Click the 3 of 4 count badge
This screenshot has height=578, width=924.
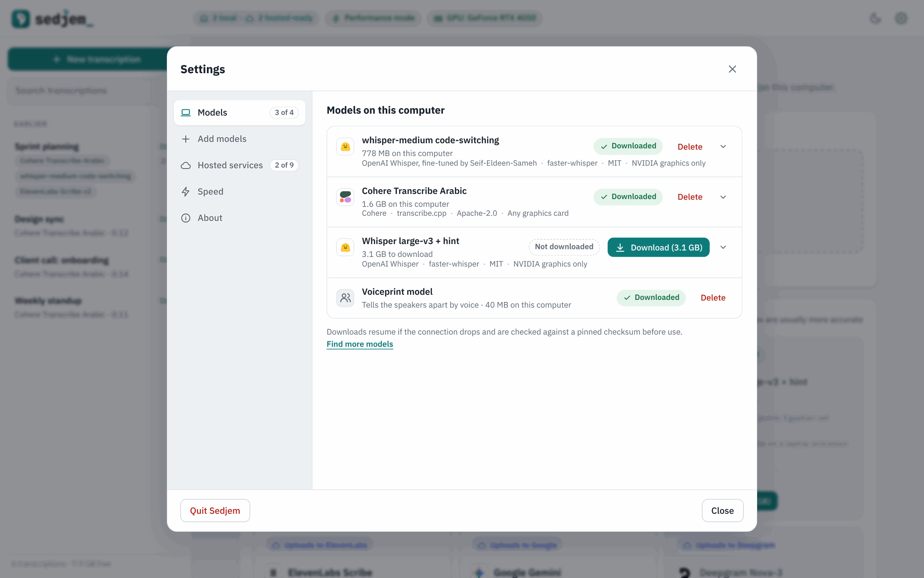pyautogui.click(x=284, y=113)
